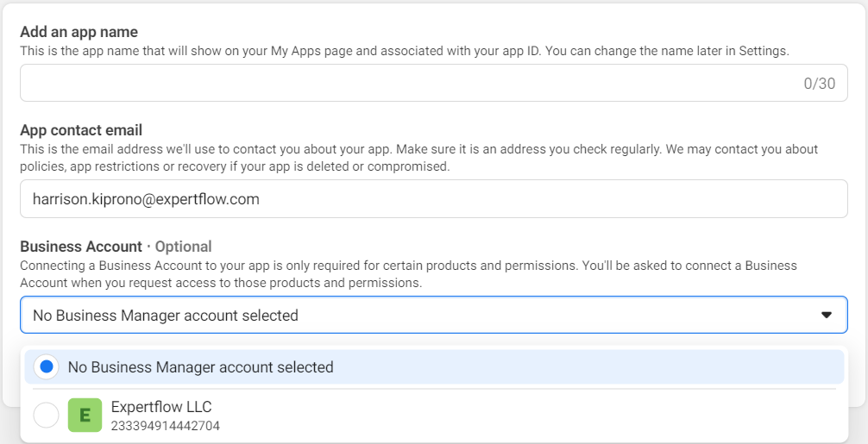
Task: Click the green Expertflow LLC 'E' icon
Action: click(x=85, y=415)
